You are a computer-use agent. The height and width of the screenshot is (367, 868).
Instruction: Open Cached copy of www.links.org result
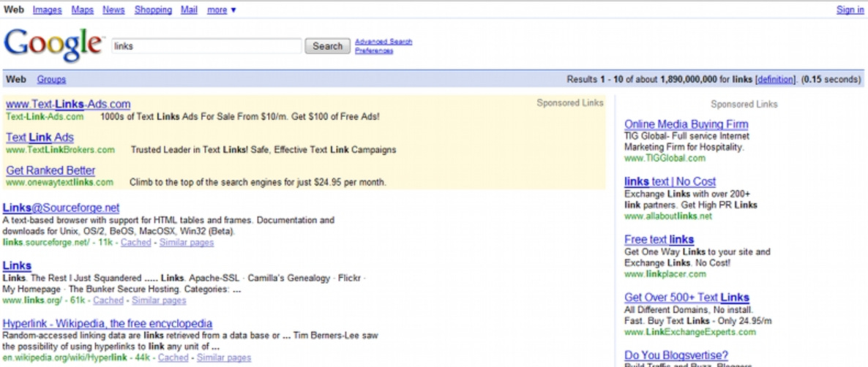point(108,300)
